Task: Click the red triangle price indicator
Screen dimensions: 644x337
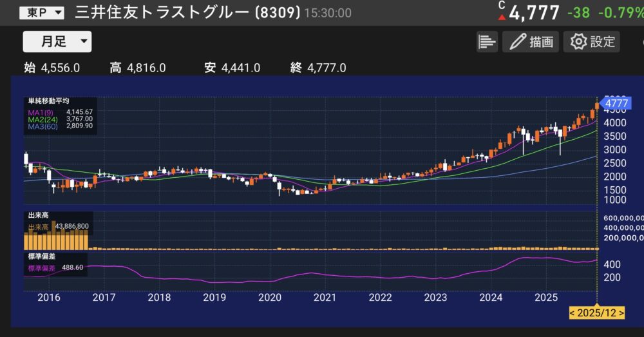Action: pyautogui.click(x=502, y=17)
